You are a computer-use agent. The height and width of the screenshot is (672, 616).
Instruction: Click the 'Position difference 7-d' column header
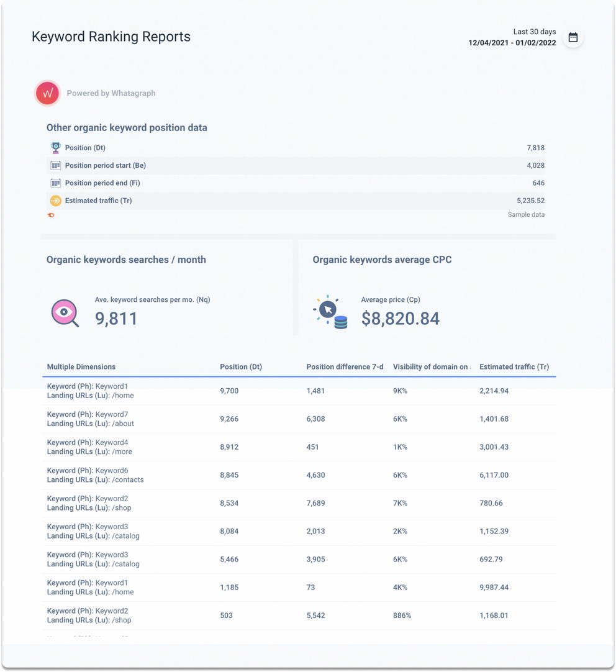tap(345, 366)
